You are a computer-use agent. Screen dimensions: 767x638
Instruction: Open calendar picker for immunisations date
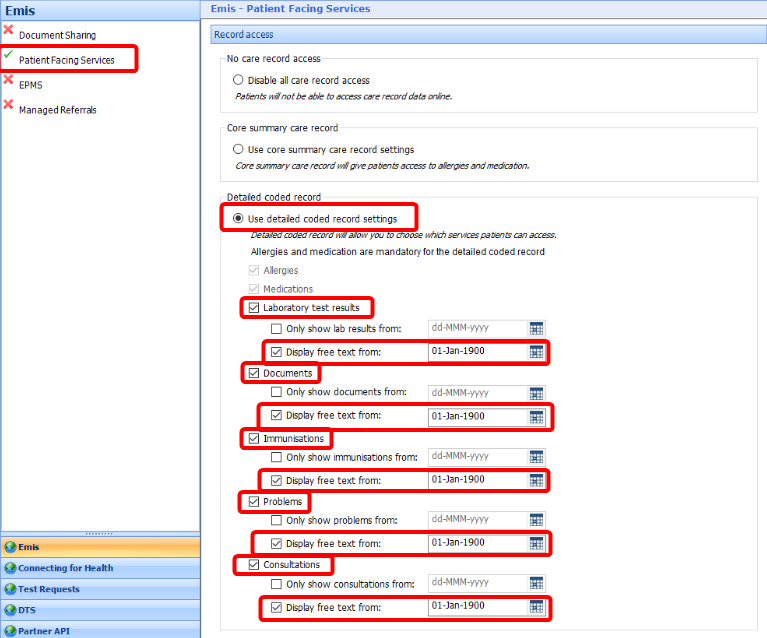click(536, 457)
